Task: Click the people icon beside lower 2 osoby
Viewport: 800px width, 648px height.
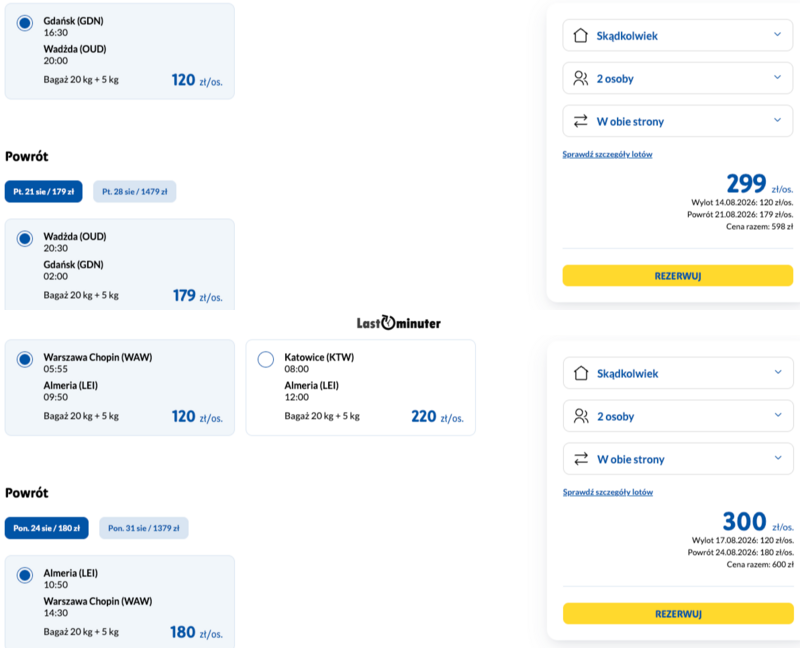Action: (581, 416)
